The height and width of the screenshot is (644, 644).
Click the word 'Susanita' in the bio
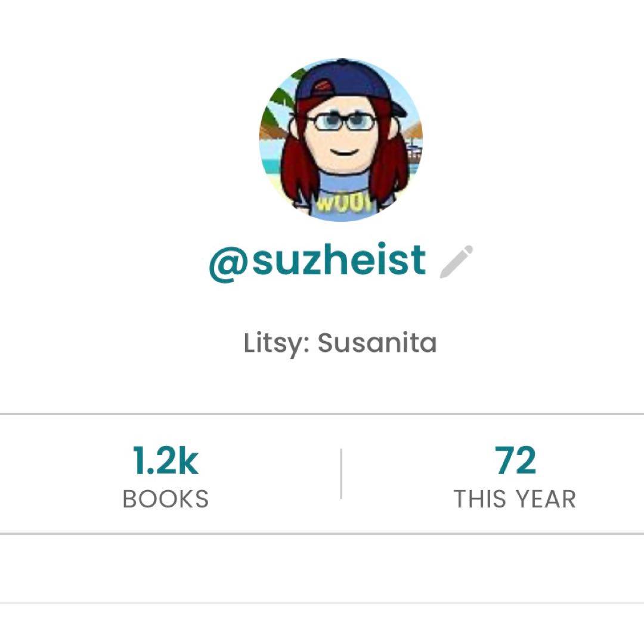[377, 343]
